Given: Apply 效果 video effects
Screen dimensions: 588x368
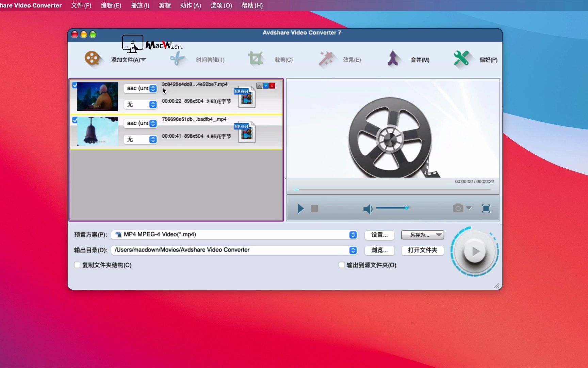Looking at the screenshot, I should coord(340,59).
